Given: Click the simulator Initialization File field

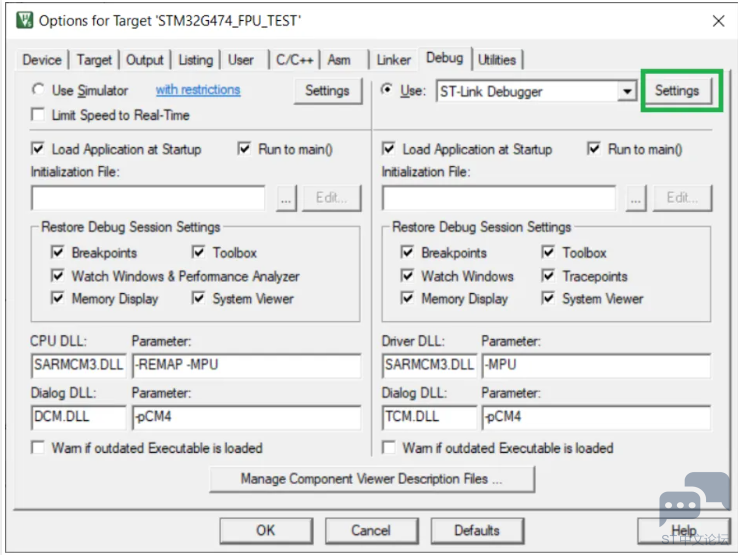Looking at the screenshot, I should [x=148, y=198].
